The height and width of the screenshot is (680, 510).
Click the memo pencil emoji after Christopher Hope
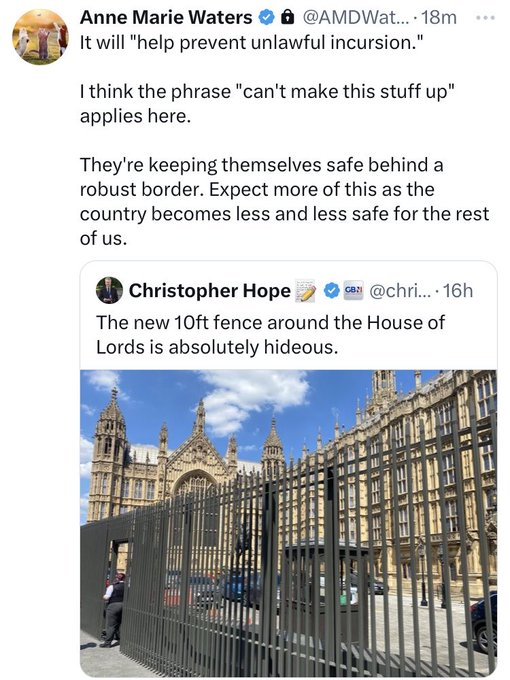[x=305, y=291]
